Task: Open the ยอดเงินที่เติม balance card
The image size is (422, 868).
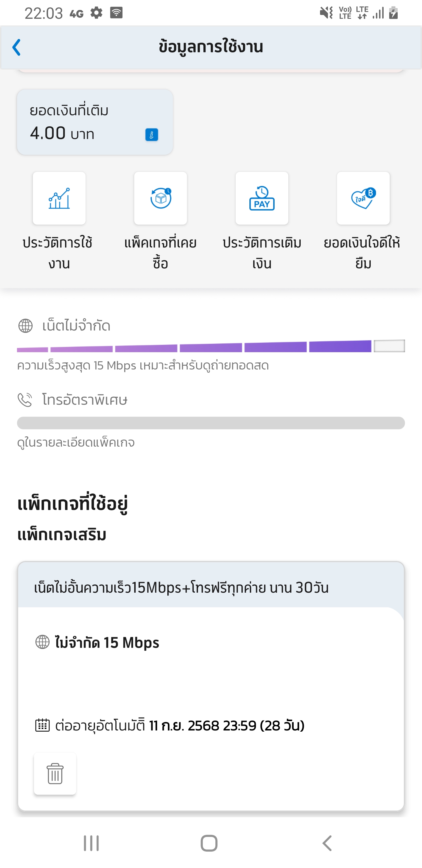Action: coord(95,122)
